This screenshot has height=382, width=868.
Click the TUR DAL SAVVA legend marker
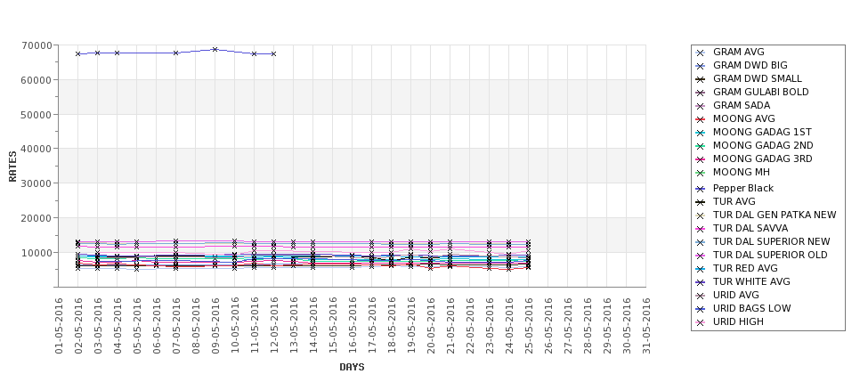tap(701, 229)
